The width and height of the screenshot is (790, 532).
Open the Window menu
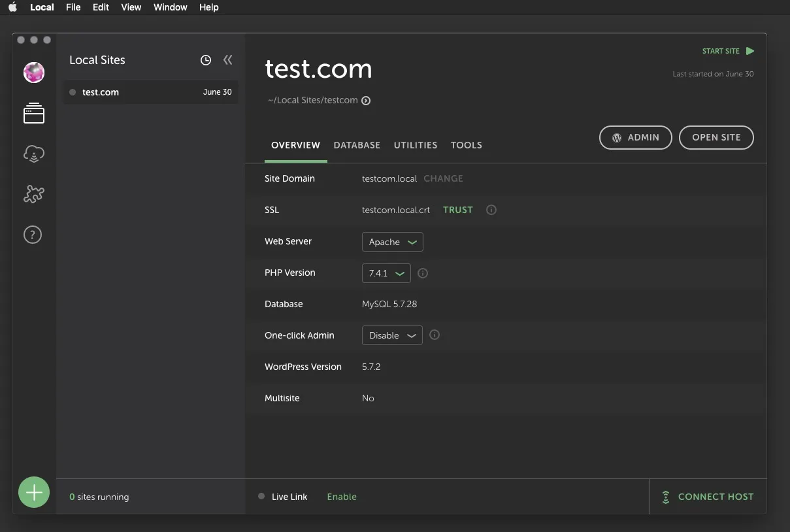click(171, 7)
